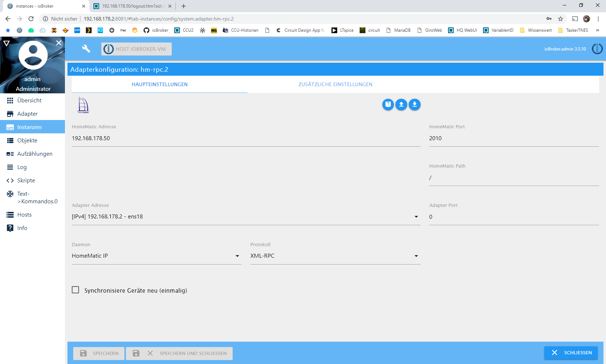Viewport: 606px width, 364px height.
Task: Show more bookmarks with chevron
Action: pyautogui.click(x=598, y=30)
